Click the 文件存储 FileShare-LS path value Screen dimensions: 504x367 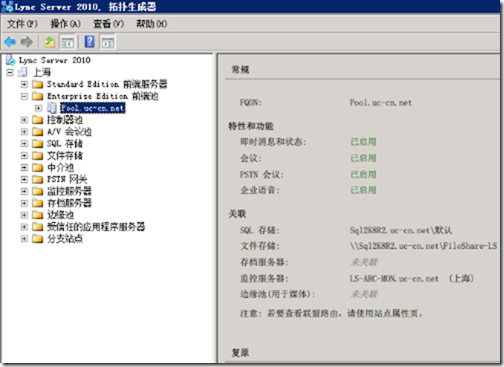423,246
